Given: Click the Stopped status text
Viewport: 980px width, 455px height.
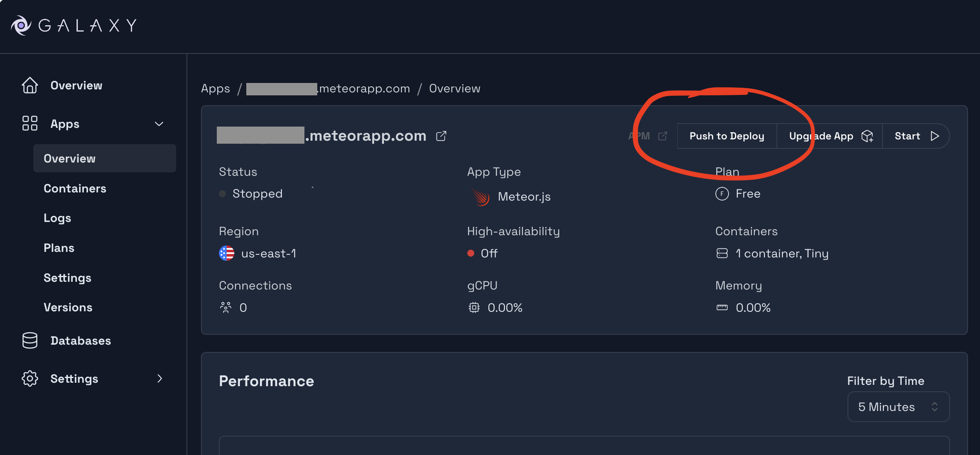Looking at the screenshot, I should coord(257,194).
